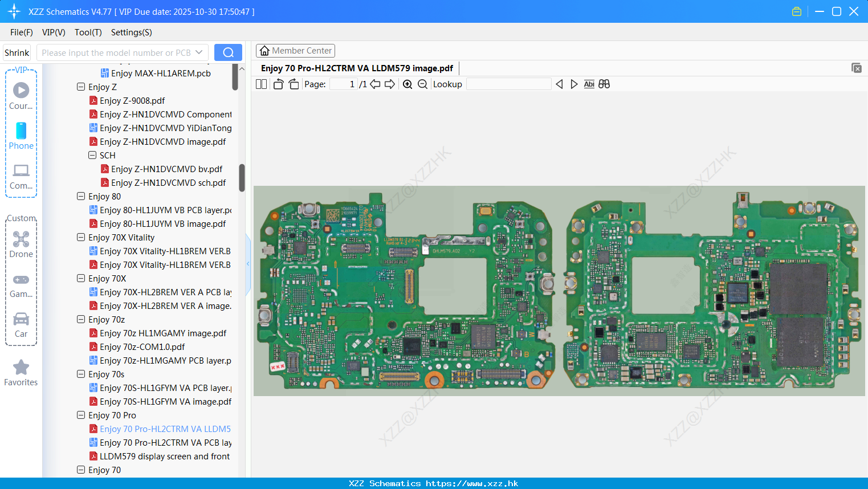Click the left motherboard image
The image size is (868, 489).
[x=406, y=291]
